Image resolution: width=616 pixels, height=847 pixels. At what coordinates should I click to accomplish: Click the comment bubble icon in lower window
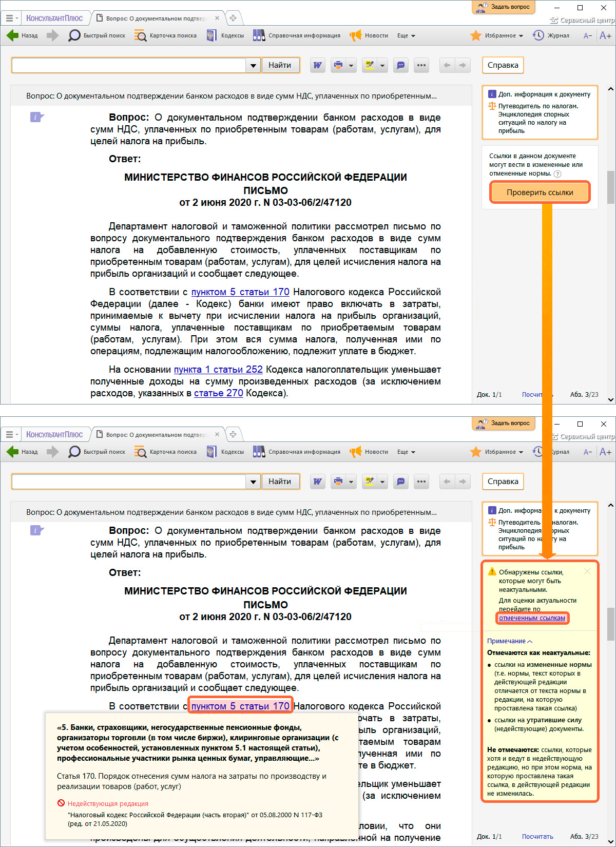[x=401, y=482]
